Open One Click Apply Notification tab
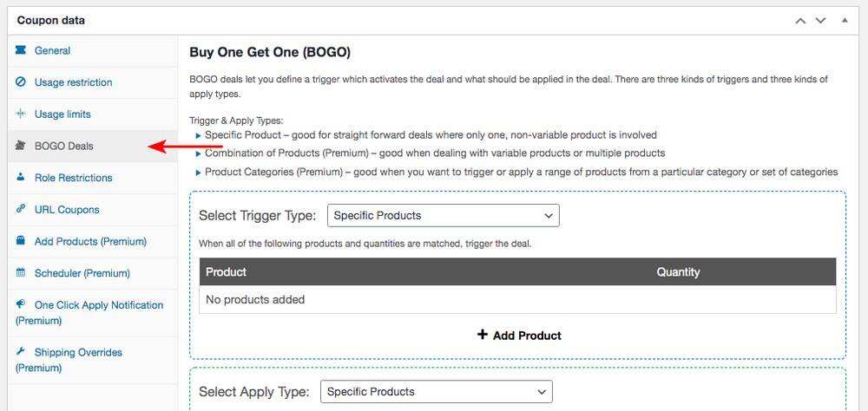Viewport: 868px width, 411px height. click(98, 305)
